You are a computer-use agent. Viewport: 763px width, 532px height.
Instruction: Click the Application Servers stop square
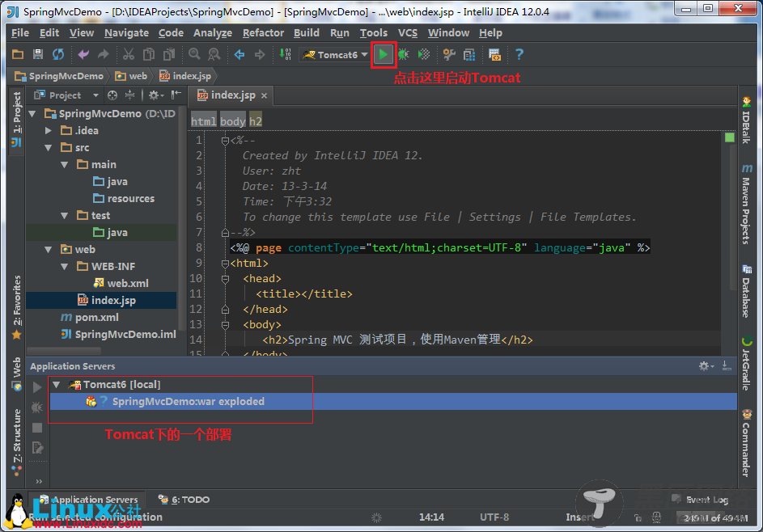click(x=37, y=428)
